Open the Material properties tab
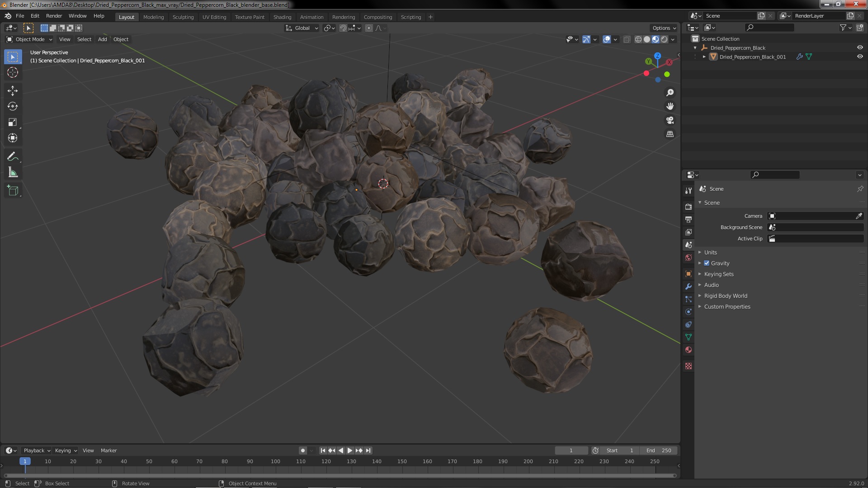The width and height of the screenshot is (868, 488). point(689,350)
